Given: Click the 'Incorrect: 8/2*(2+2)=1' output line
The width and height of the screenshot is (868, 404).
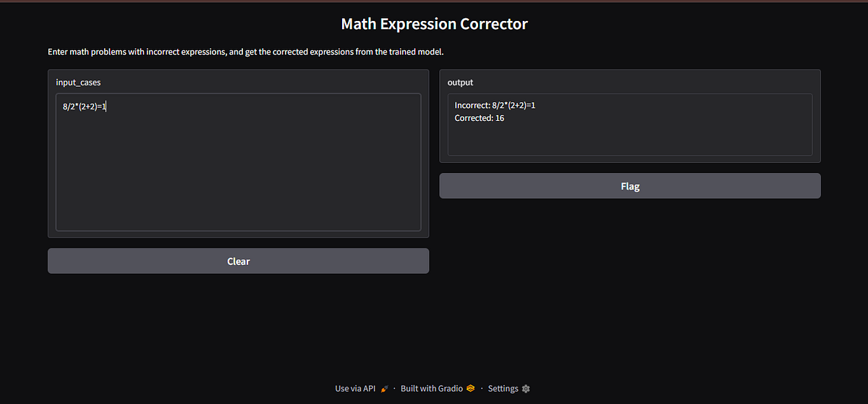Looking at the screenshot, I should click(495, 105).
